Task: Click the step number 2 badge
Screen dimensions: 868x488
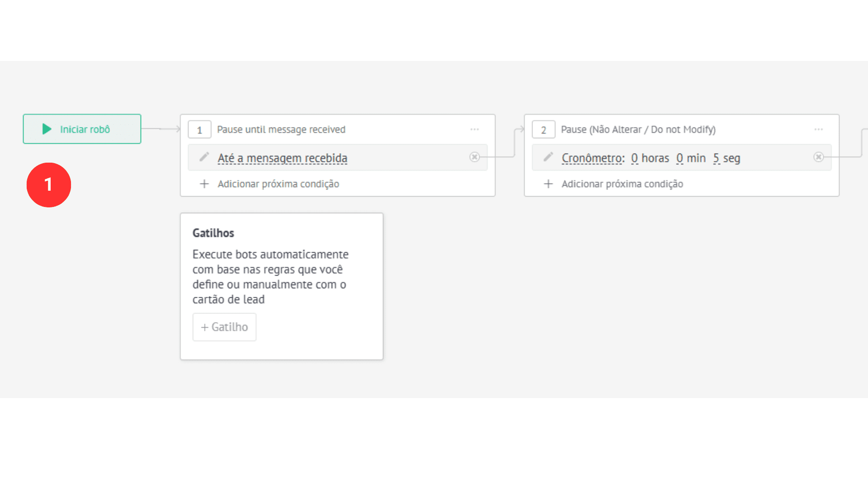Action: [543, 130]
